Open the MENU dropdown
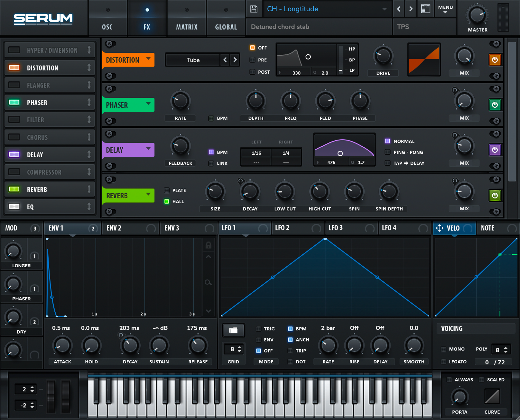The width and height of the screenshot is (520, 420). coord(445,9)
